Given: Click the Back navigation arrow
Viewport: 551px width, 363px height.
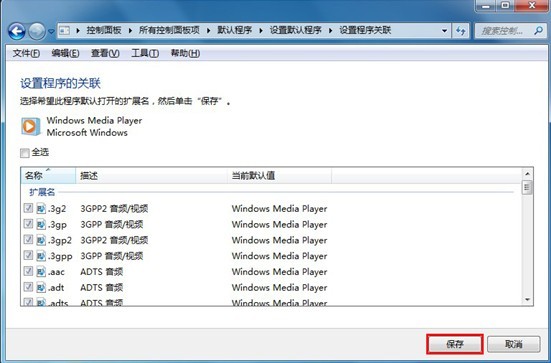Looking at the screenshot, I should 17,31.
